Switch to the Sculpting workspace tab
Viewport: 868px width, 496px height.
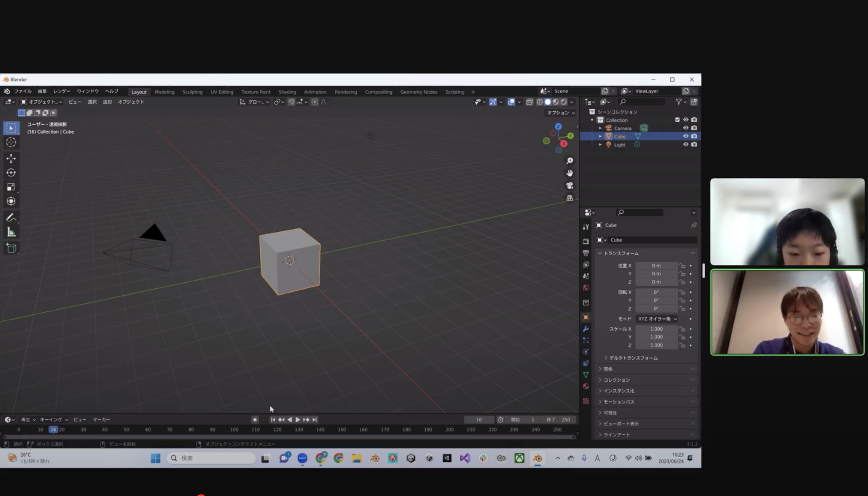(x=192, y=92)
